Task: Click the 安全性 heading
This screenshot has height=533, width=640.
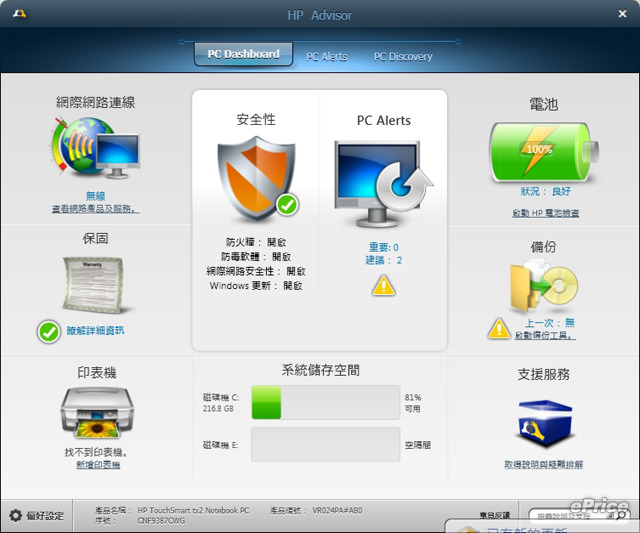Action: pos(256,120)
